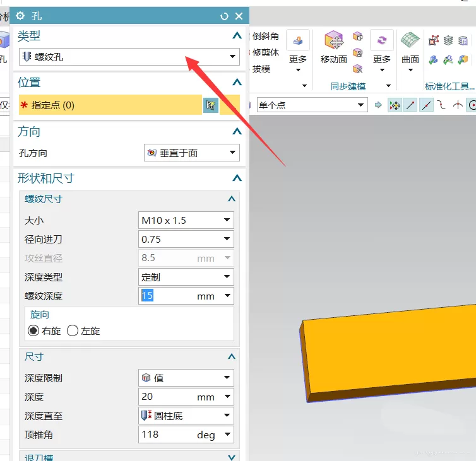Toggle the arc center snap icon
This screenshot has width=476, height=461.
tap(472, 105)
